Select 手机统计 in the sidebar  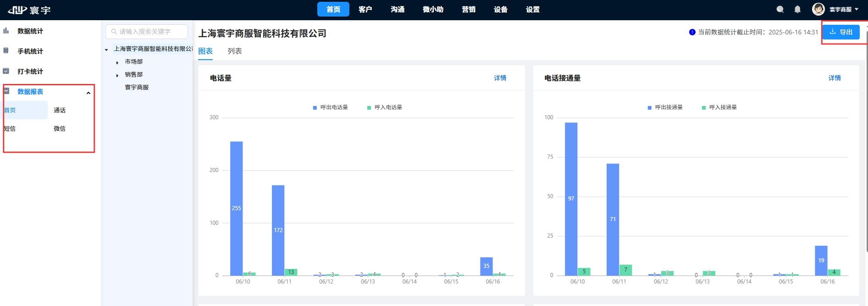(x=30, y=51)
